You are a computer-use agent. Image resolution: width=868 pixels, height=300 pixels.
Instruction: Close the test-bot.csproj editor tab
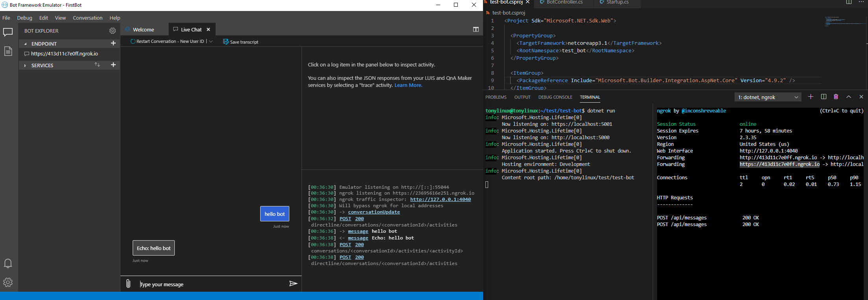(528, 2)
